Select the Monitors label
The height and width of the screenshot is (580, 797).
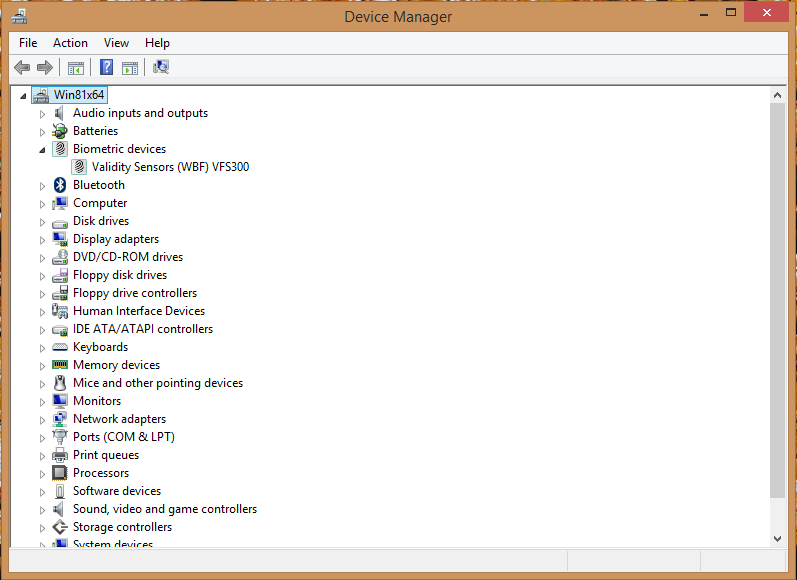tap(97, 401)
